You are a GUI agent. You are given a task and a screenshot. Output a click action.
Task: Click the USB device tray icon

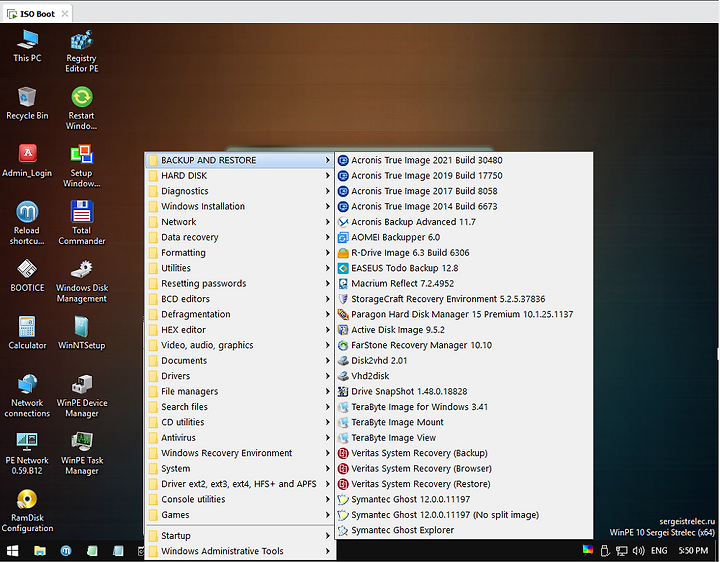pyautogui.click(x=605, y=551)
